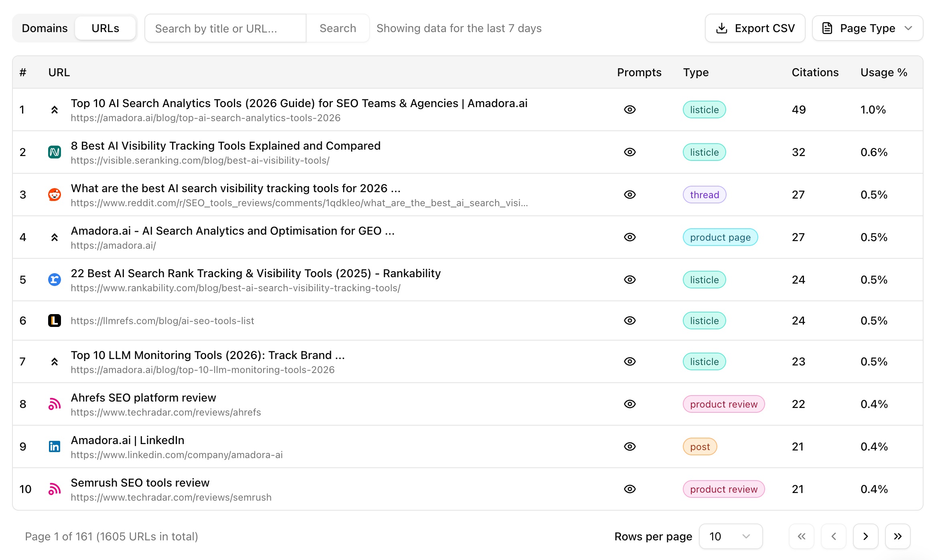Click the LinkedIn favicon in row 9
938x560 pixels.
click(x=55, y=446)
